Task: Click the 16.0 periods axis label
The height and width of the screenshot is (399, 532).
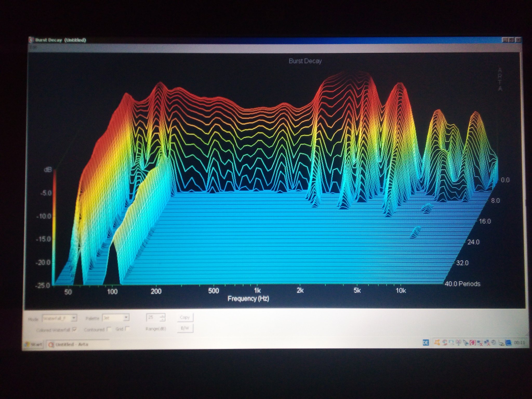Action: 485,221
